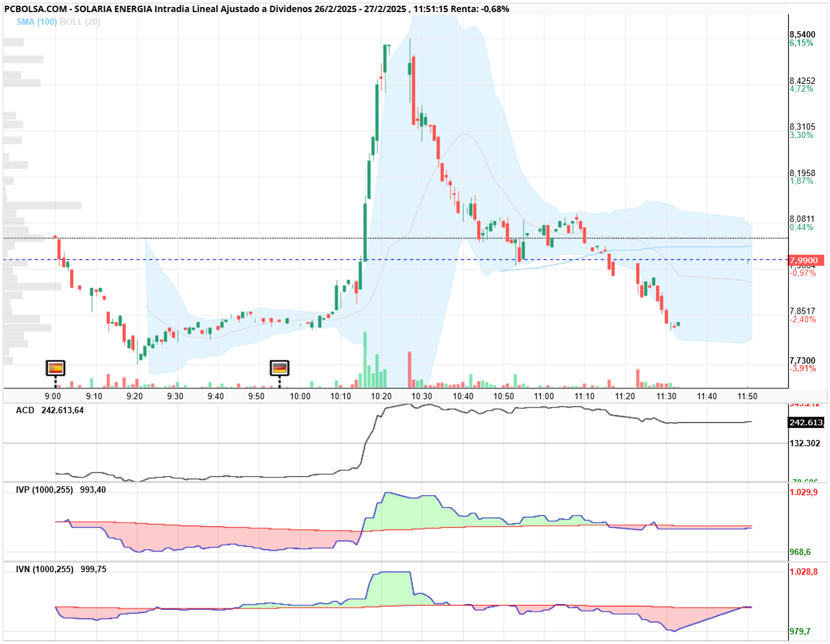Click the Spanish flag market-open marker
Image resolution: width=830 pixels, height=644 pixels.
[55, 367]
